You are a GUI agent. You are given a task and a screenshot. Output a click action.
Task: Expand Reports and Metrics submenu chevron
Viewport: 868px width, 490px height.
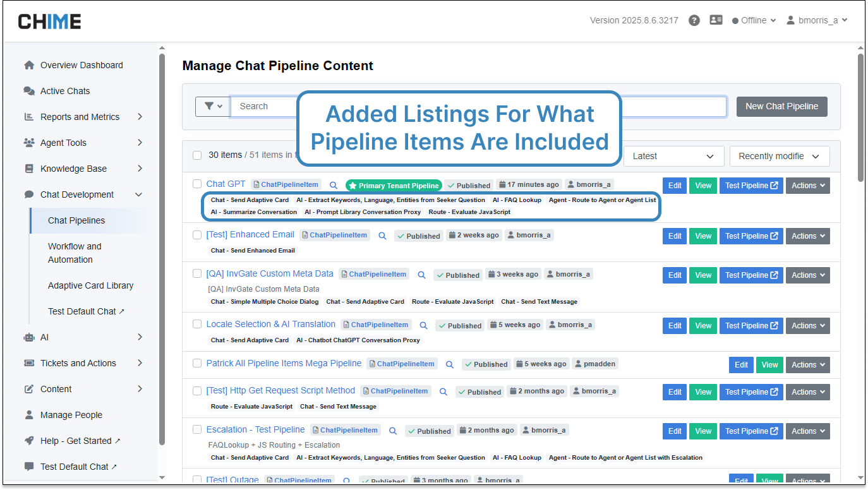click(x=140, y=117)
